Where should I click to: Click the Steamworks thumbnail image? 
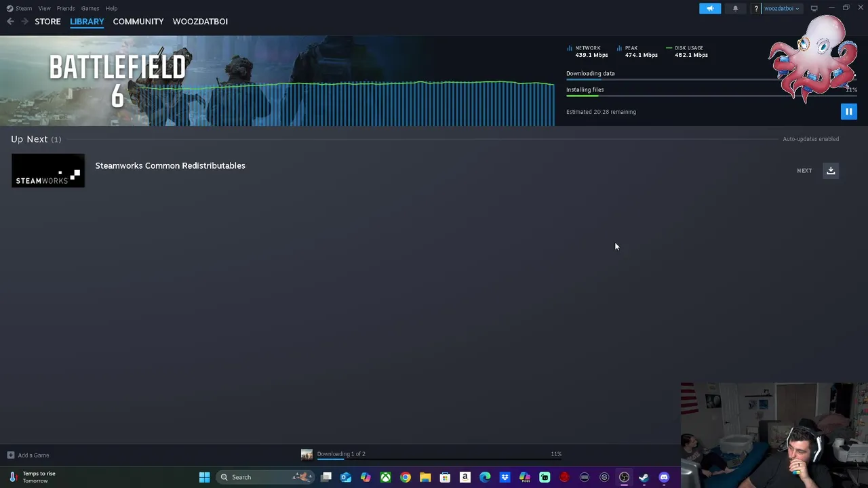click(47, 170)
